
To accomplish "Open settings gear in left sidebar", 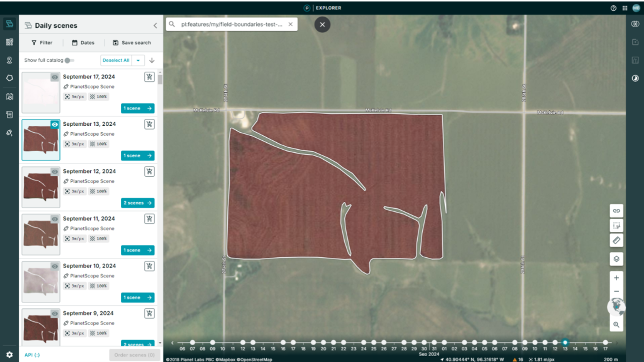I will (x=9, y=355).
